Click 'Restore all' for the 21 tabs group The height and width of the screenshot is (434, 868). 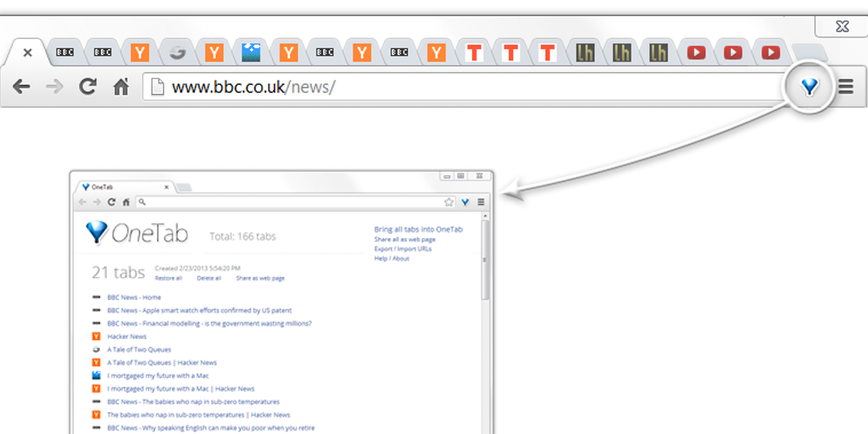click(168, 278)
